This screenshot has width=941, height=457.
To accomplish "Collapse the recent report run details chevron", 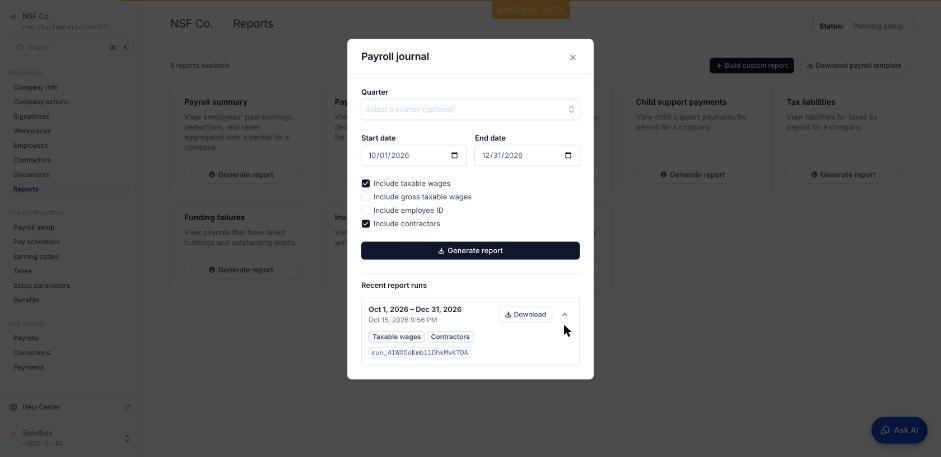I will [x=564, y=314].
